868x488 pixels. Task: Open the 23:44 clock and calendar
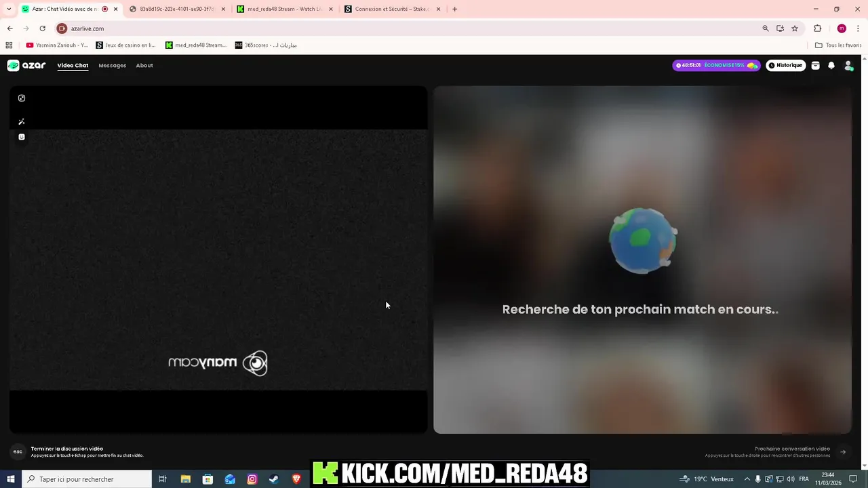tap(827, 479)
